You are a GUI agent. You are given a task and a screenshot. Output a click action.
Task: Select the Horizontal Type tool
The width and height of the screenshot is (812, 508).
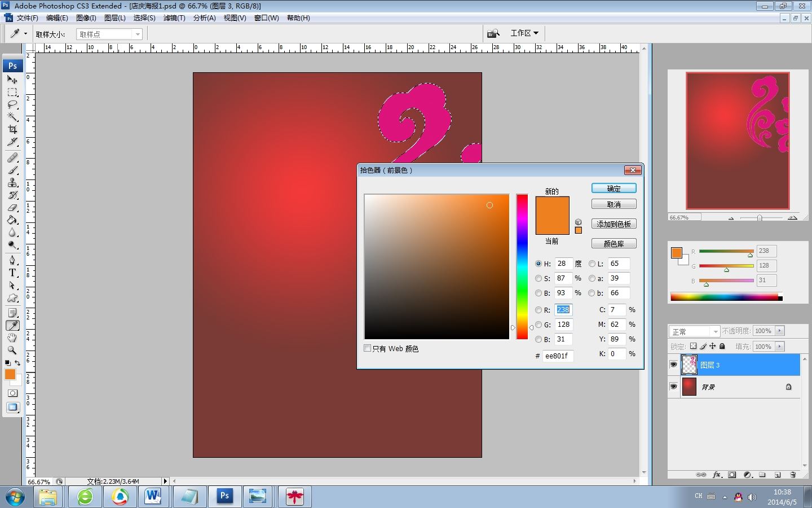coord(12,273)
